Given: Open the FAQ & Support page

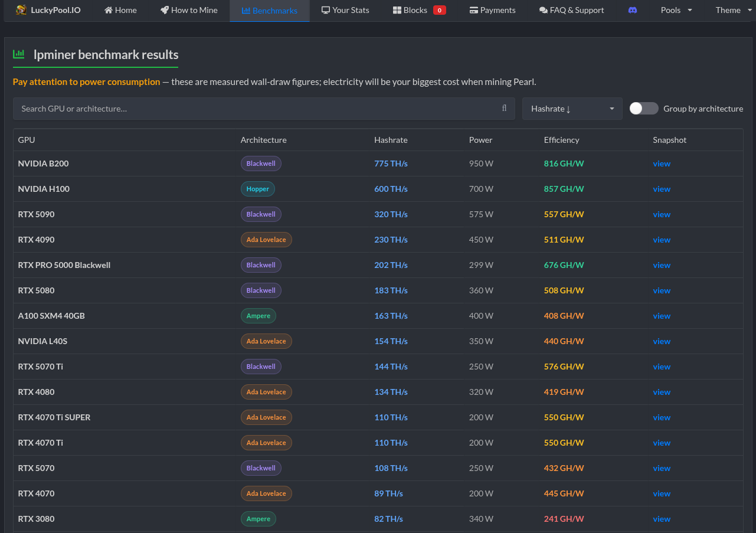Looking at the screenshot, I should pyautogui.click(x=571, y=10).
